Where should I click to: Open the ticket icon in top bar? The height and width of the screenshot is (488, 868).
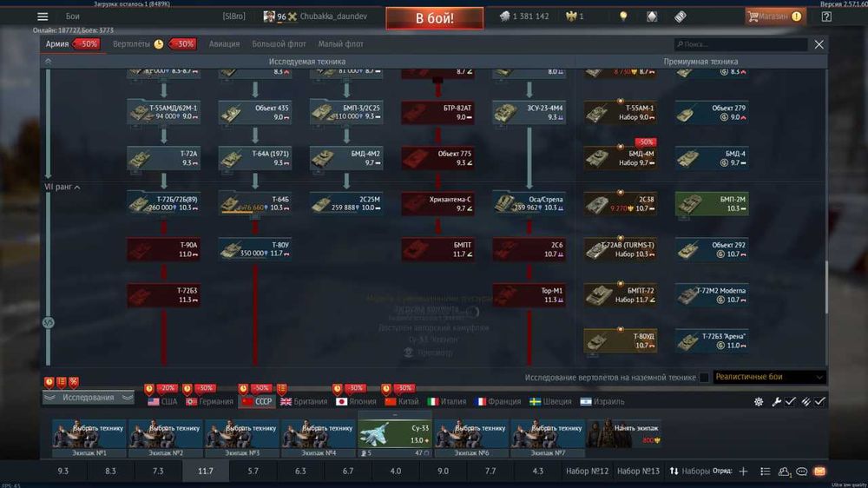681,16
